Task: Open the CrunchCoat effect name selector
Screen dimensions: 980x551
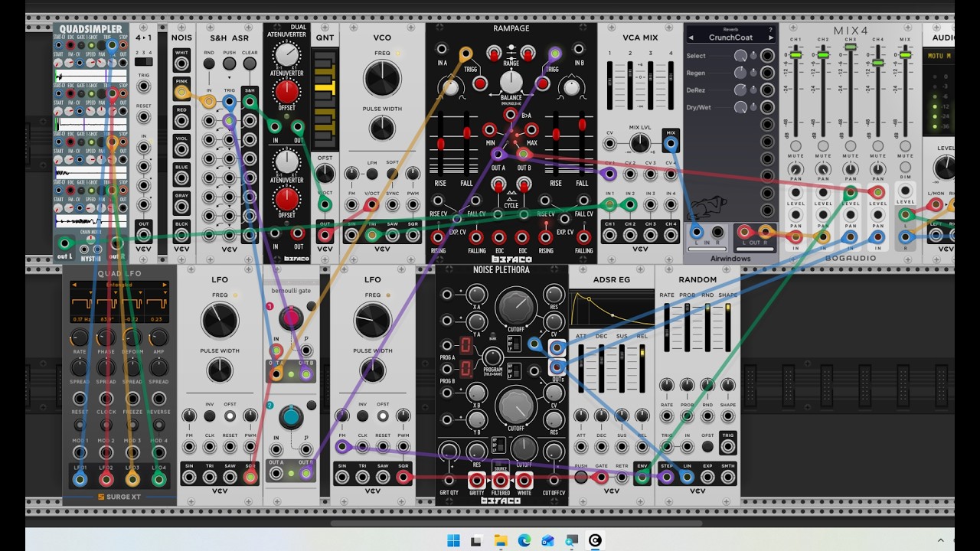Action: coord(730,37)
